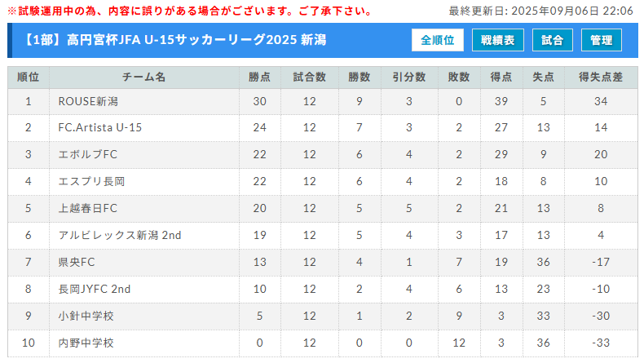Click アルビレックス新潟 2nd team name
The width and height of the screenshot is (644, 363).
tap(120, 235)
